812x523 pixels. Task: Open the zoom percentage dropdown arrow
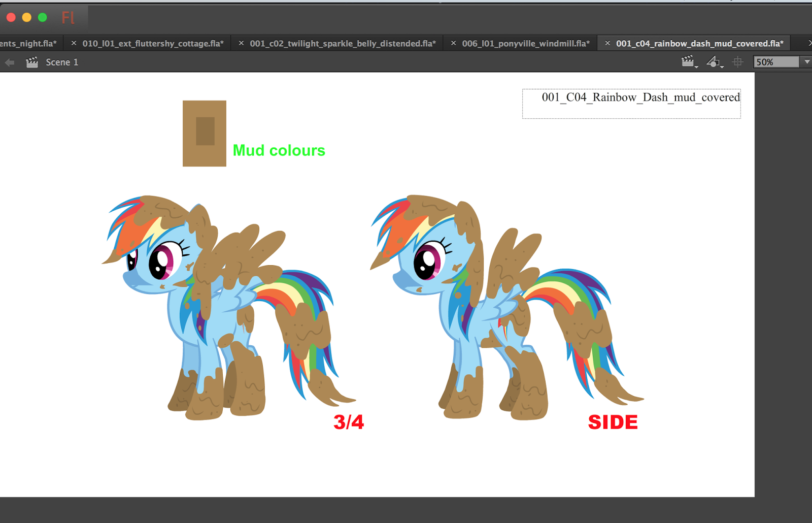pyautogui.click(x=806, y=62)
